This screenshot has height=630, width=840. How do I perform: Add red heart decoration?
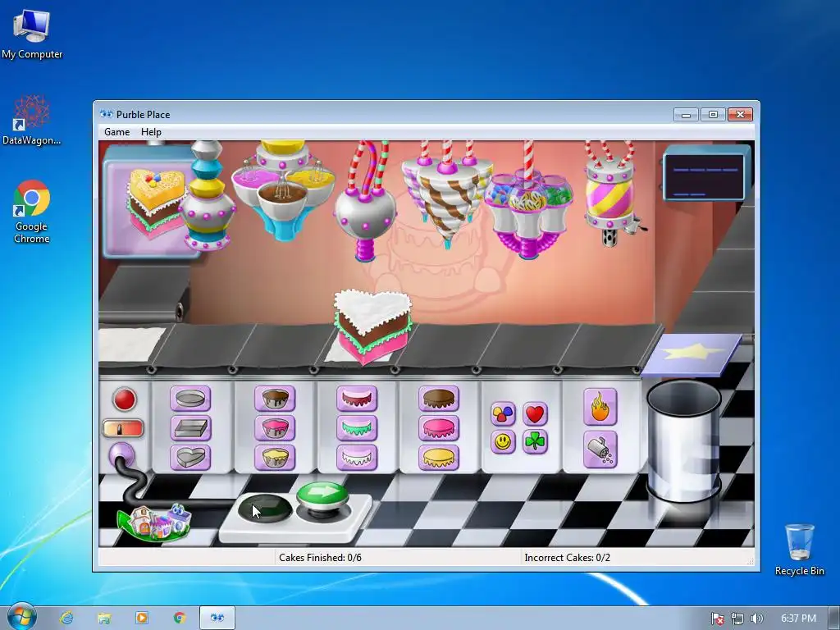click(535, 413)
